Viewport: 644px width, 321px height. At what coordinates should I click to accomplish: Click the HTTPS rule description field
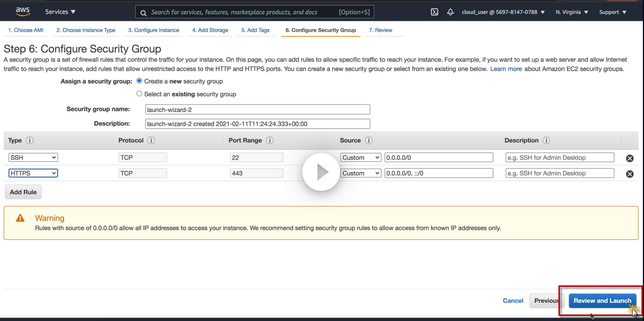pos(560,173)
